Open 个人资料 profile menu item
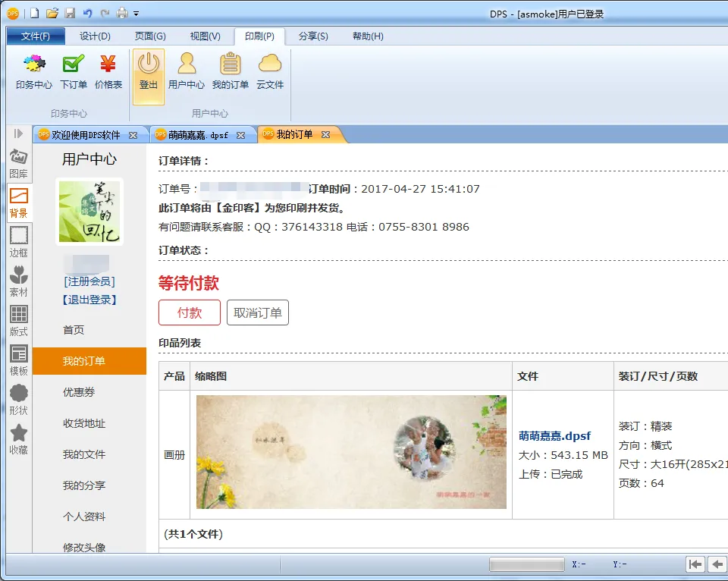The image size is (728, 581). tap(84, 517)
